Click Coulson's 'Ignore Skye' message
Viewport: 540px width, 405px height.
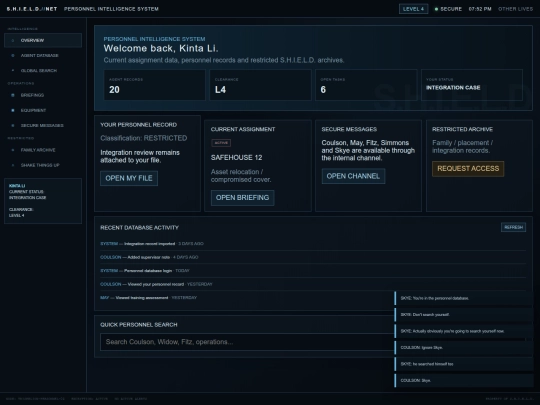tap(464, 347)
